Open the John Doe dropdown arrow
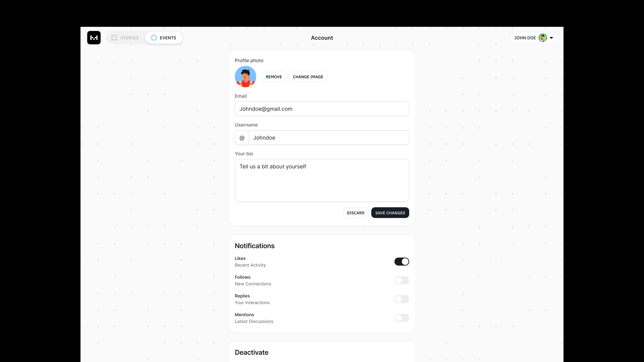Image resolution: width=644 pixels, height=362 pixels. [x=551, y=38]
